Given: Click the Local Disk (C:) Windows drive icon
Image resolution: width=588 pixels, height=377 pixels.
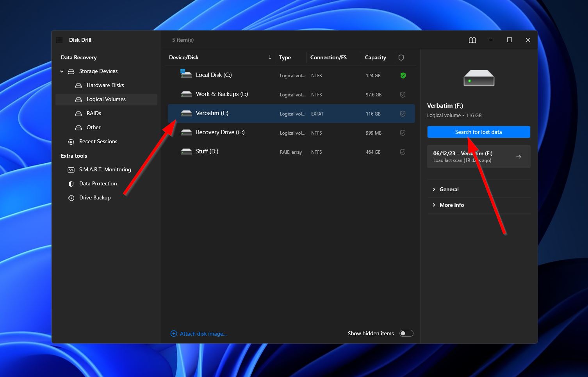Looking at the screenshot, I should [x=186, y=74].
